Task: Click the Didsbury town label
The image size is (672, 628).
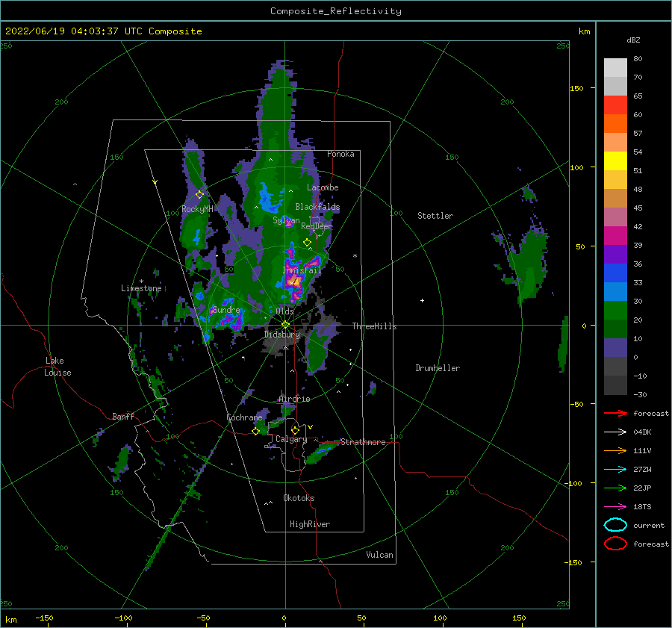Action: (x=282, y=335)
